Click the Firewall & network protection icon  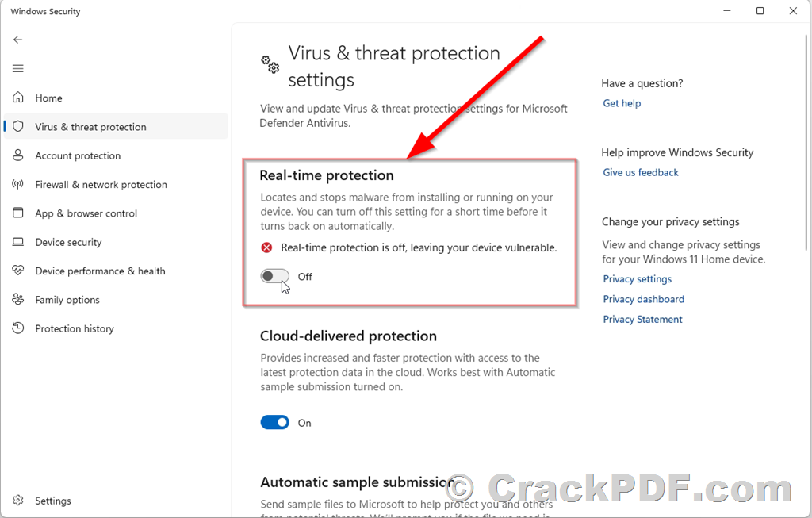pyautogui.click(x=18, y=185)
